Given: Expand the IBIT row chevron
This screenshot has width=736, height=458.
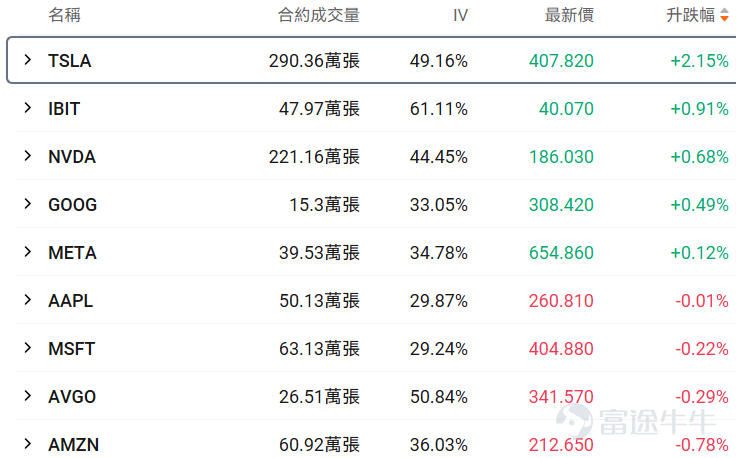Looking at the screenshot, I should [x=28, y=108].
